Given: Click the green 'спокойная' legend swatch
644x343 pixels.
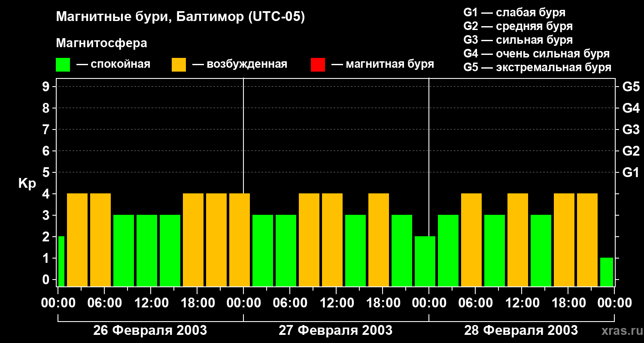Looking at the screenshot, I should pos(63,65).
